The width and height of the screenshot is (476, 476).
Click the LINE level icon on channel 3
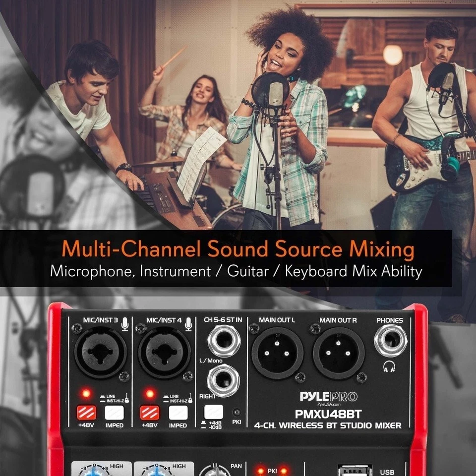click(x=102, y=395)
